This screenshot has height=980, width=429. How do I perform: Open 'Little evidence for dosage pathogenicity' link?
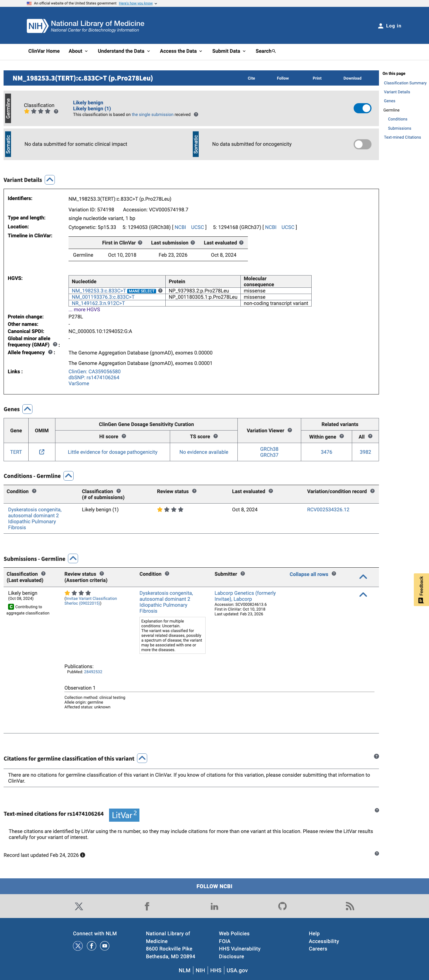click(113, 452)
